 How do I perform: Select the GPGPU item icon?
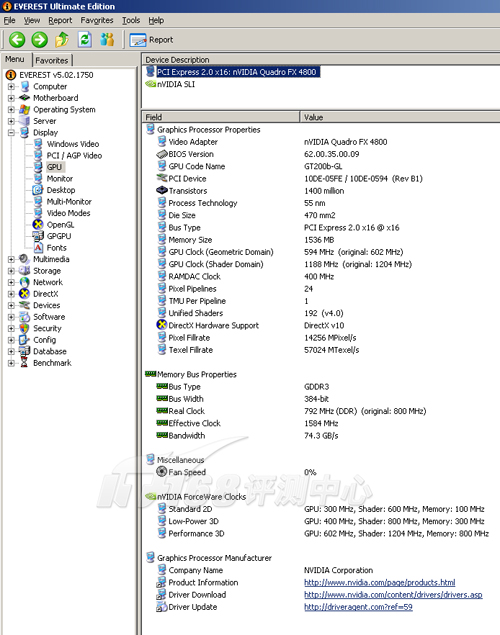[38, 236]
